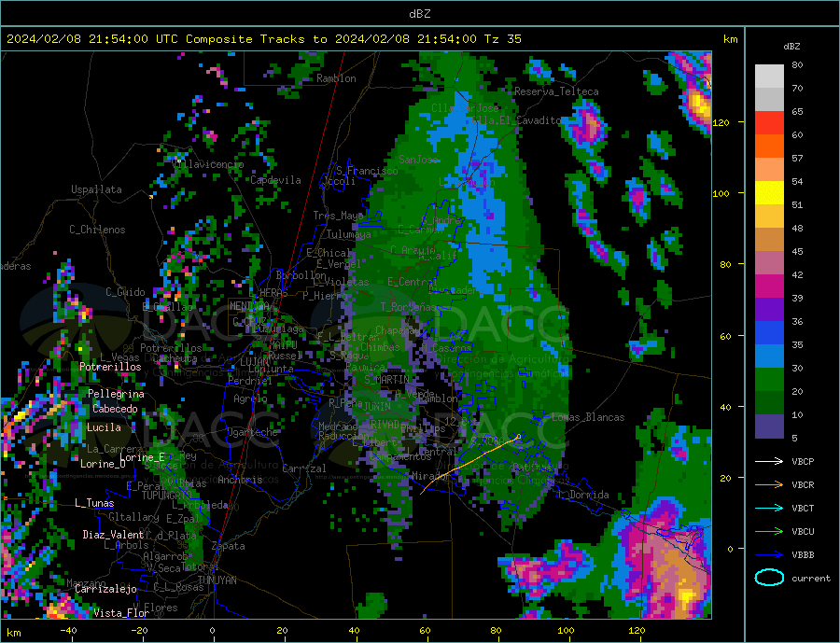
Task: Click the cyan VBCT arrow in legend
Action: [769, 508]
